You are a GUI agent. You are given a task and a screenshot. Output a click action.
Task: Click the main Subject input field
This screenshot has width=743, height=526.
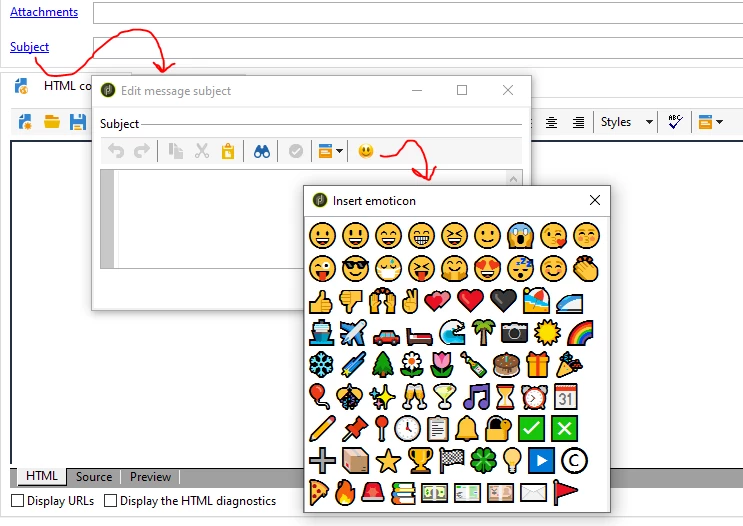(418, 48)
